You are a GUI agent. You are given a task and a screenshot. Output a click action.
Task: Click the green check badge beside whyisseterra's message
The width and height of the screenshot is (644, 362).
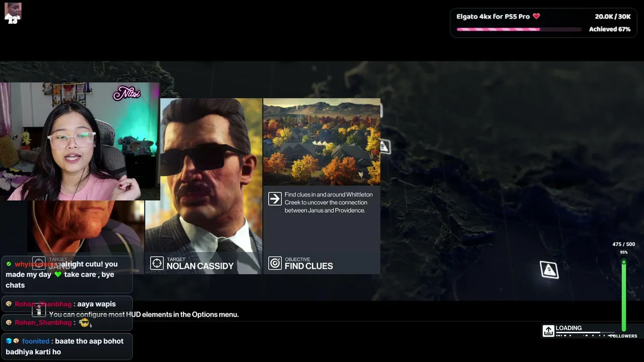tap(9, 264)
